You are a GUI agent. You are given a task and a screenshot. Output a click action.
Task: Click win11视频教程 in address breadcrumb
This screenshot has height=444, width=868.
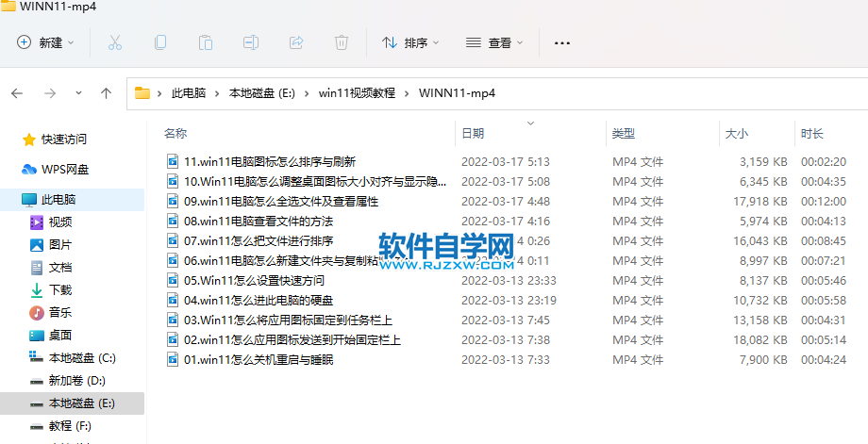tap(357, 93)
